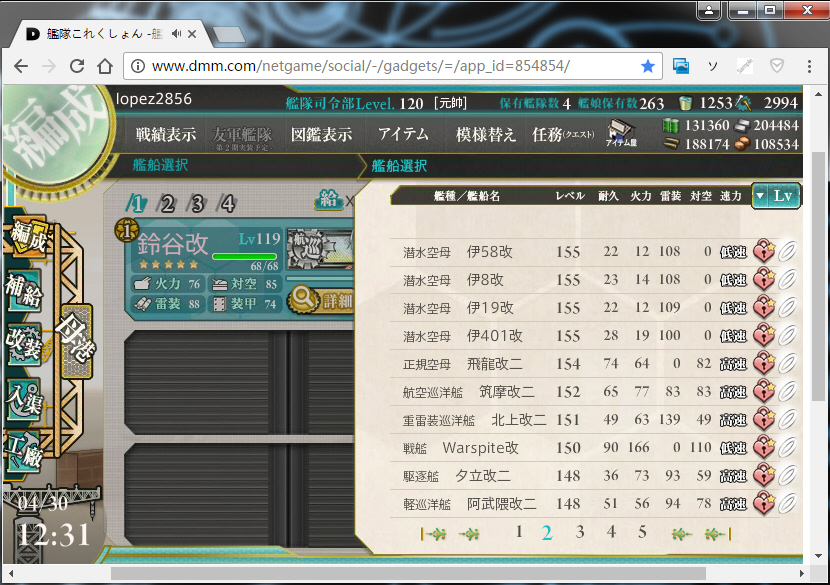Click the lock heart icon for 伊8改

pos(764,279)
